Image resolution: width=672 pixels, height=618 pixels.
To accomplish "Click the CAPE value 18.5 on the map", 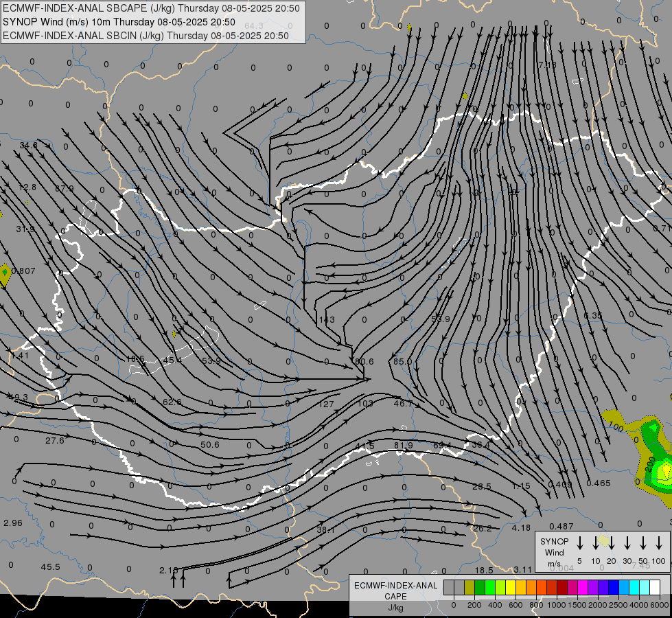I will (484, 571).
